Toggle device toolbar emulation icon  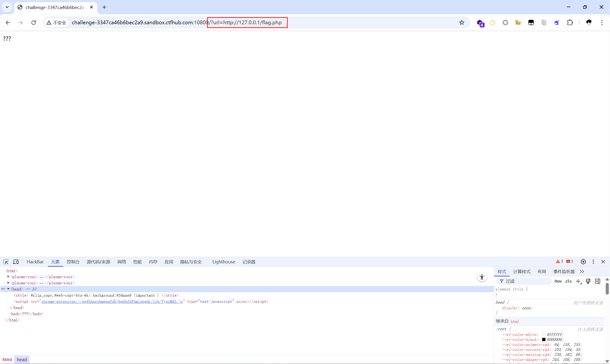(16, 262)
